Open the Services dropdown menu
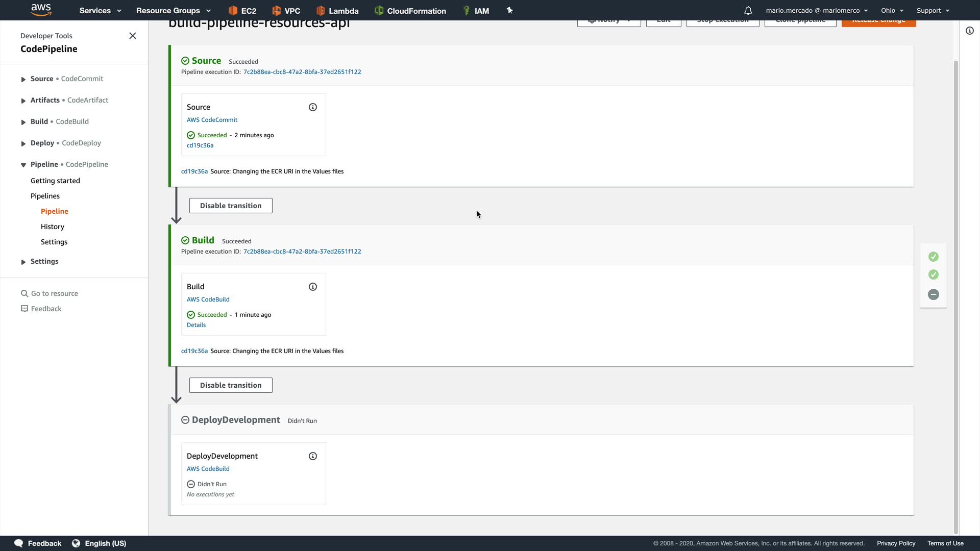980x551 pixels. (x=100, y=11)
